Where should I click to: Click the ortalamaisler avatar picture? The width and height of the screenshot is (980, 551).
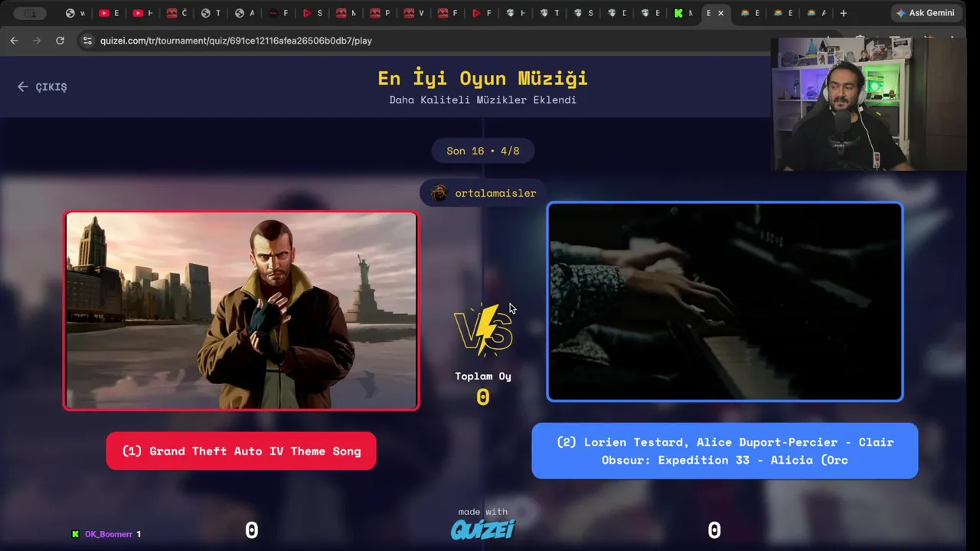coord(439,193)
